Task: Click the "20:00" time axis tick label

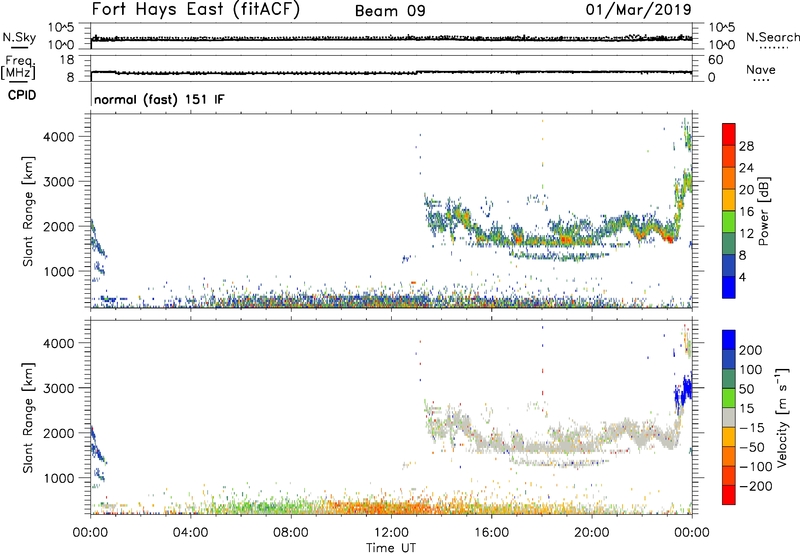Action: [591, 533]
